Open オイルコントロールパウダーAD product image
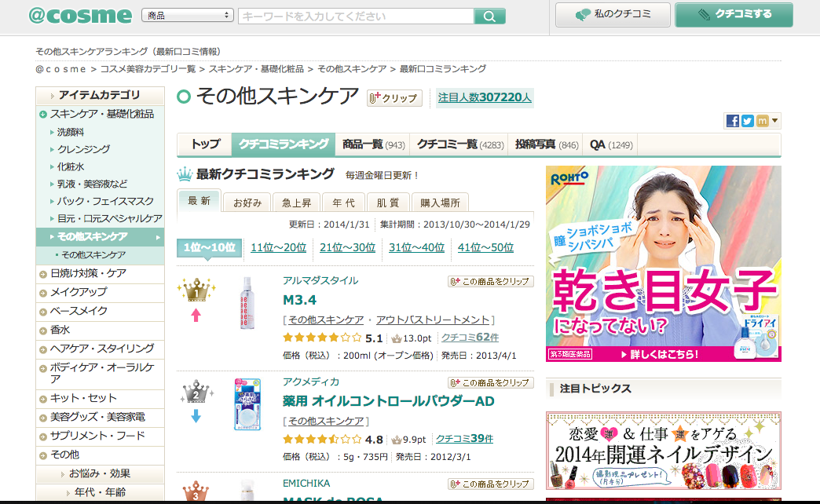The height and width of the screenshot is (504, 820). point(247,404)
